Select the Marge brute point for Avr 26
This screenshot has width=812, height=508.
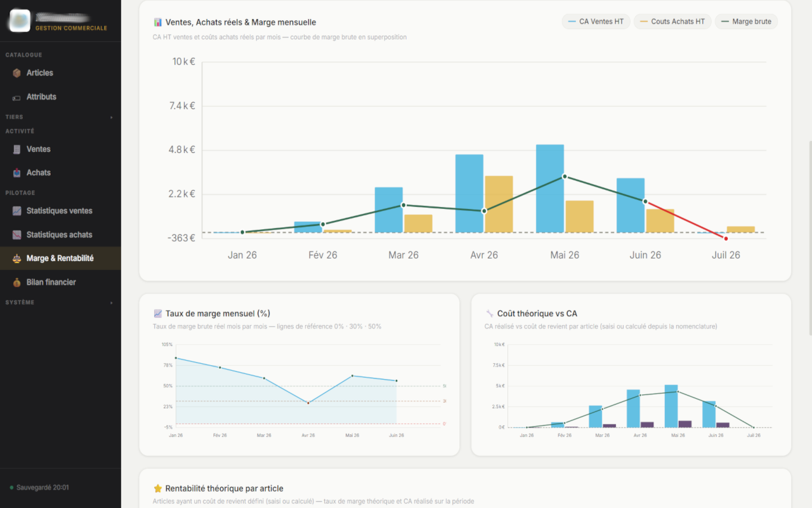484,211
